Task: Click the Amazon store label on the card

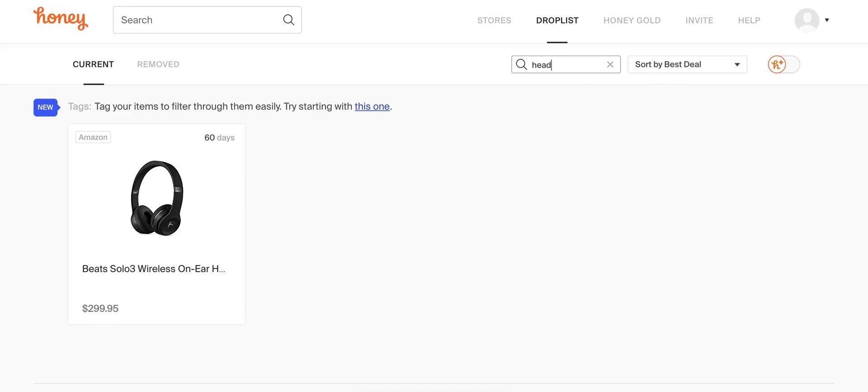Action: 93,137
